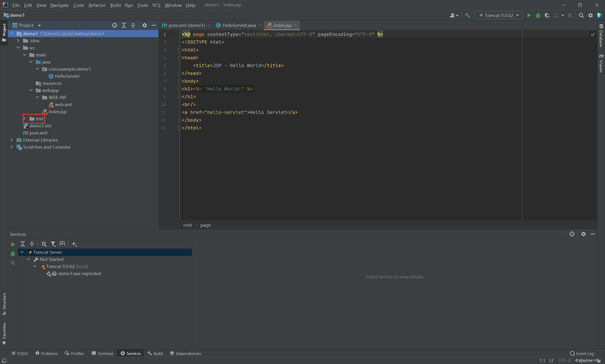Collapse all in Project panel toolbar
The image size is (605, 364).
point(133,25)
